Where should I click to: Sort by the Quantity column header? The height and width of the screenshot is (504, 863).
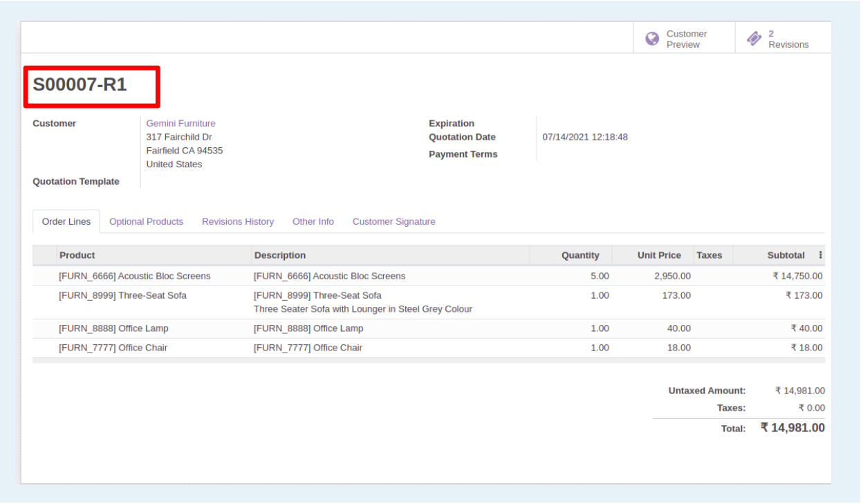click(x=570, y=255)
